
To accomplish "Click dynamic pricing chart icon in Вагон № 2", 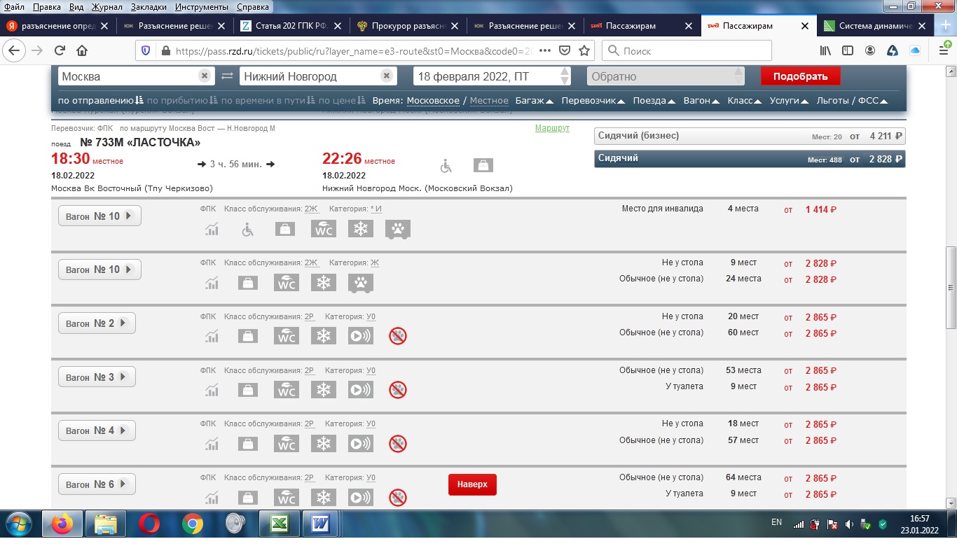I will [x=211, y=336].
